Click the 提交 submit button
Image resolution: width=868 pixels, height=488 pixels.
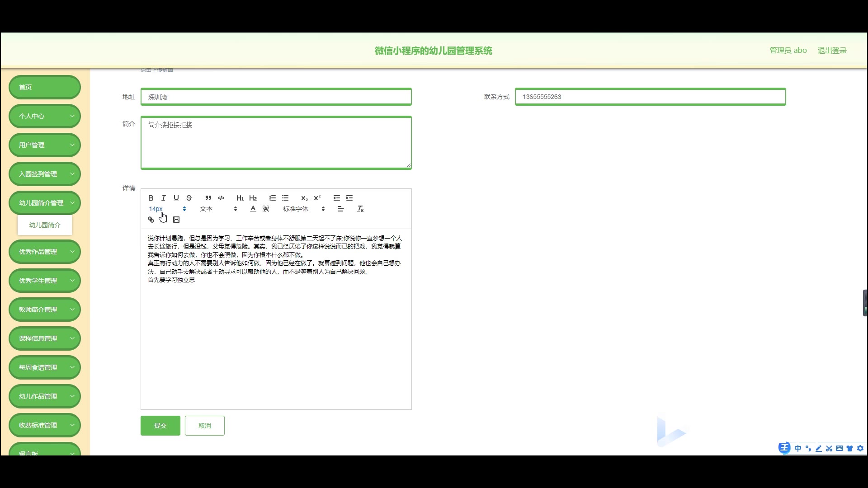pyautogui.click(x=160, y=426)
